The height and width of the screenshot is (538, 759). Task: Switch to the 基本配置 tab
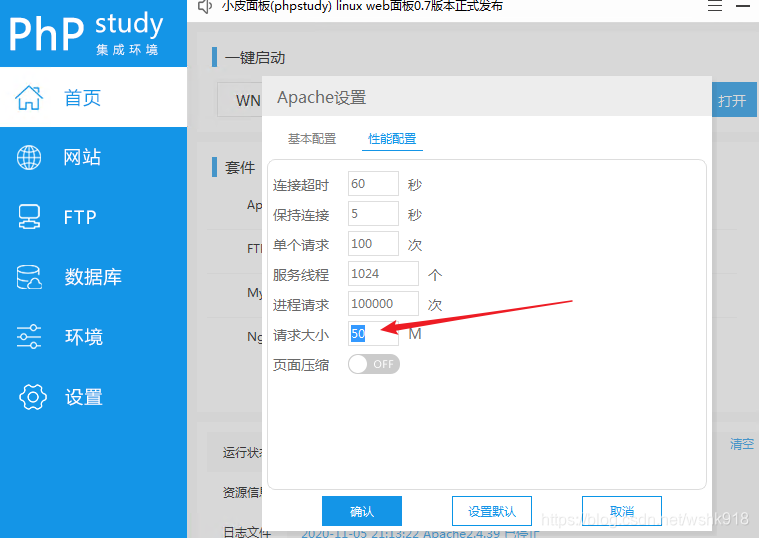pos(312,139)
